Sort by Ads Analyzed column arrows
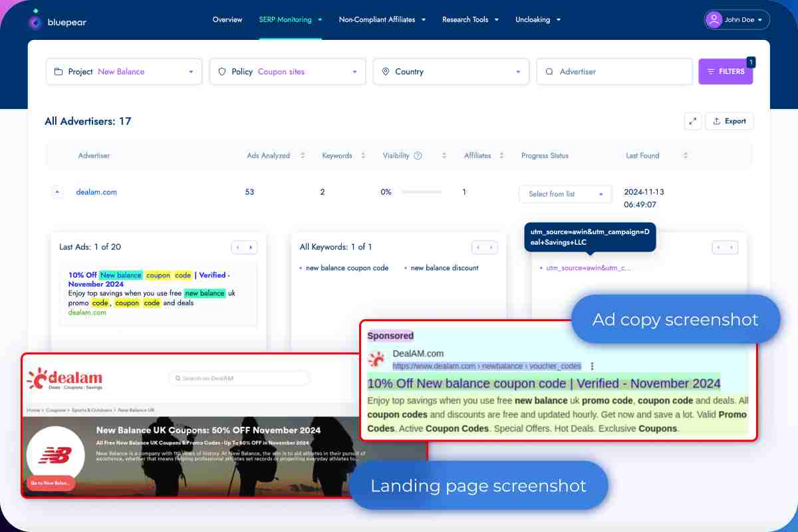This screenshot has width=798, height=532. [x=303, y=156]
